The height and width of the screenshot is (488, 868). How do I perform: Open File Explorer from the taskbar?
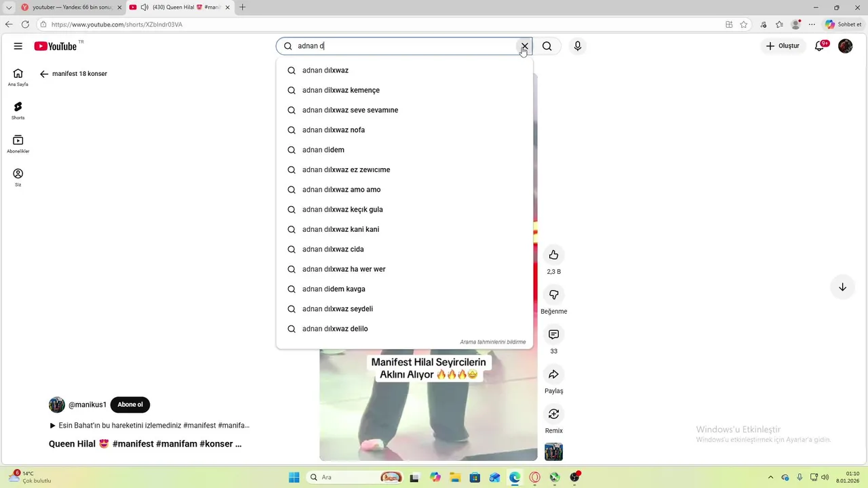pyautogui.click(x=455, y=477)
